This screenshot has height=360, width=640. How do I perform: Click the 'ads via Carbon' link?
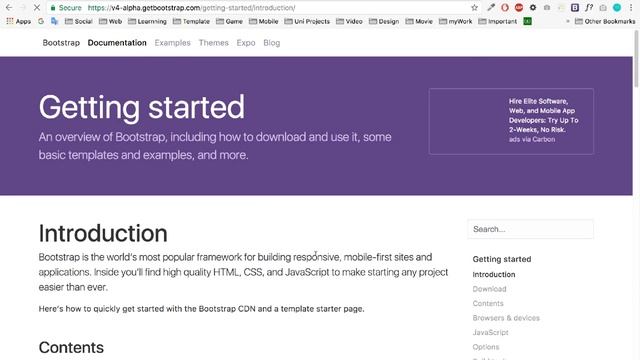point(532,140)
